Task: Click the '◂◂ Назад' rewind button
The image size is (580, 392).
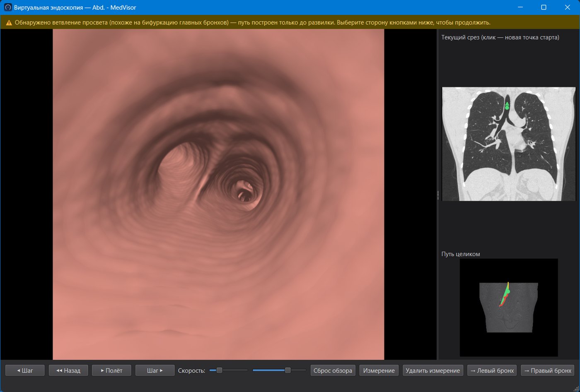Action: (x=68, y=370)
